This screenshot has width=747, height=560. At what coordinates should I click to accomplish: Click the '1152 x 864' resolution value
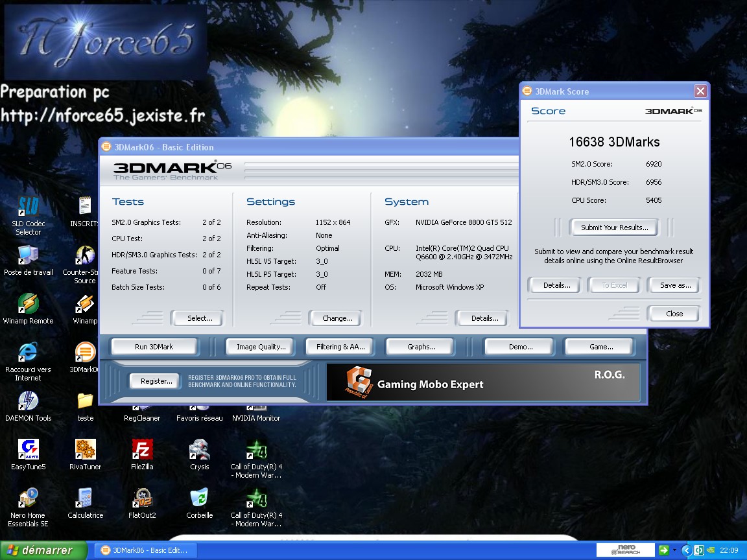click(x=333, y=222)
